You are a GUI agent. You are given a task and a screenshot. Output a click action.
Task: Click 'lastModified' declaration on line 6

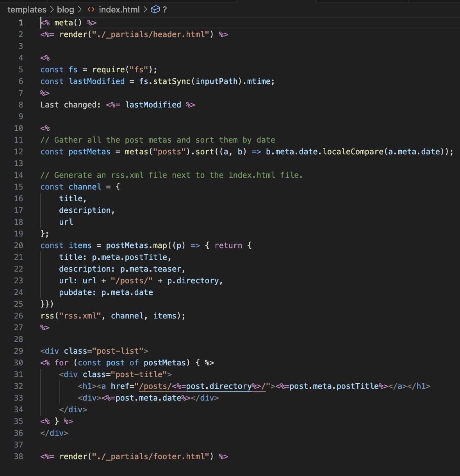(x=97, y=81)
